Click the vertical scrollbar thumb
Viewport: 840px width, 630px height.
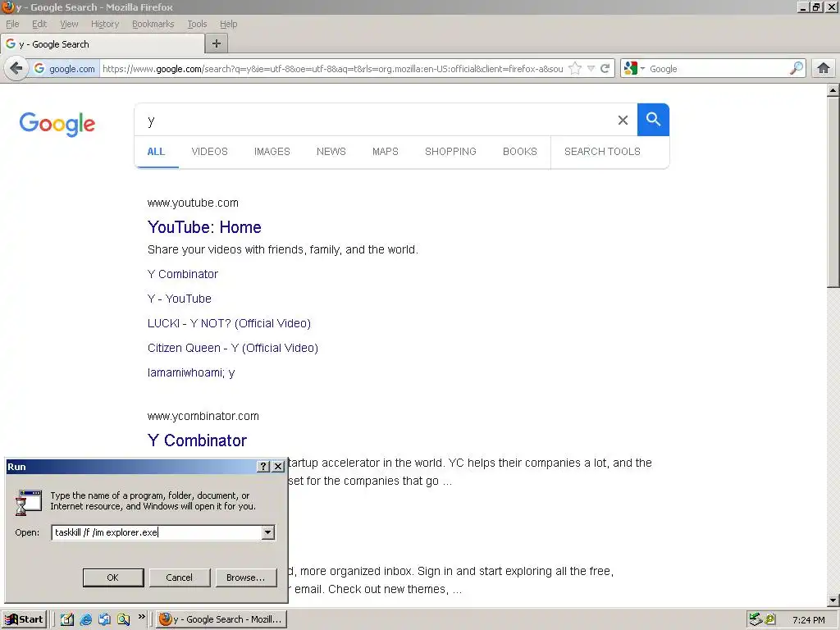pyautogui.click(x=833, y=193)
